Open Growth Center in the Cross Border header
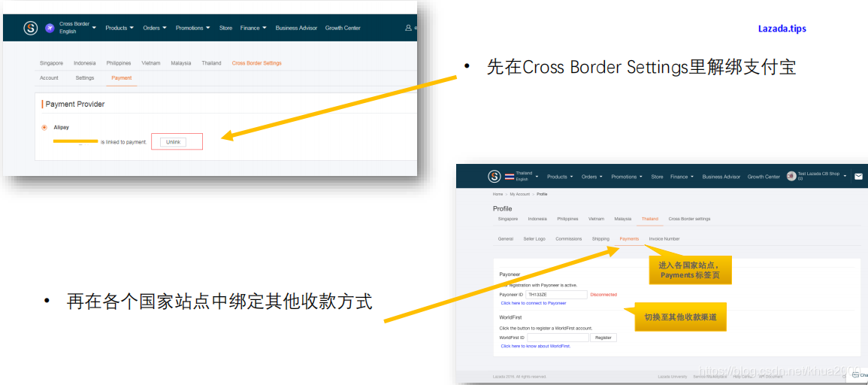 pyautogui.click(x=343, y=28)
